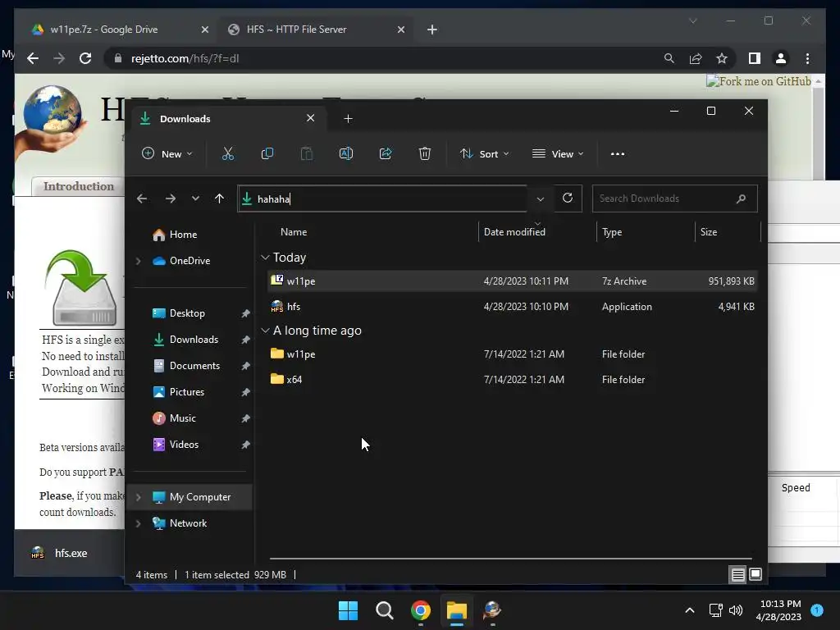This screenshot has width=840, height=630.
Task: Open the Sort dropdown menu
Action: point(484,153)
